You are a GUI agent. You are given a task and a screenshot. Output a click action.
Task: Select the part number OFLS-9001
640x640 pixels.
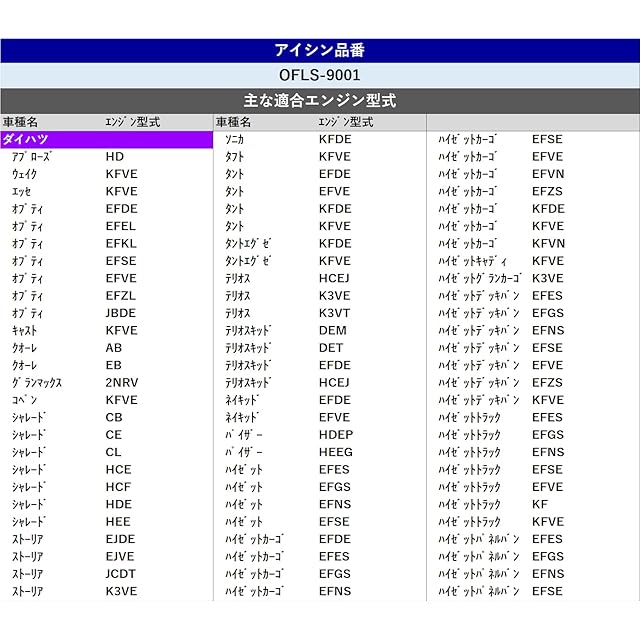tap(320, 75)
